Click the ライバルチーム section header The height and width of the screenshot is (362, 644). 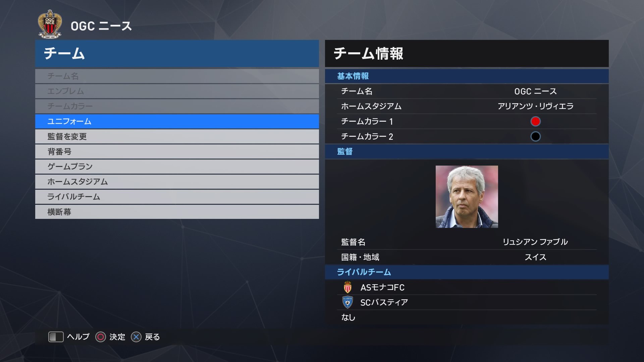467,272
